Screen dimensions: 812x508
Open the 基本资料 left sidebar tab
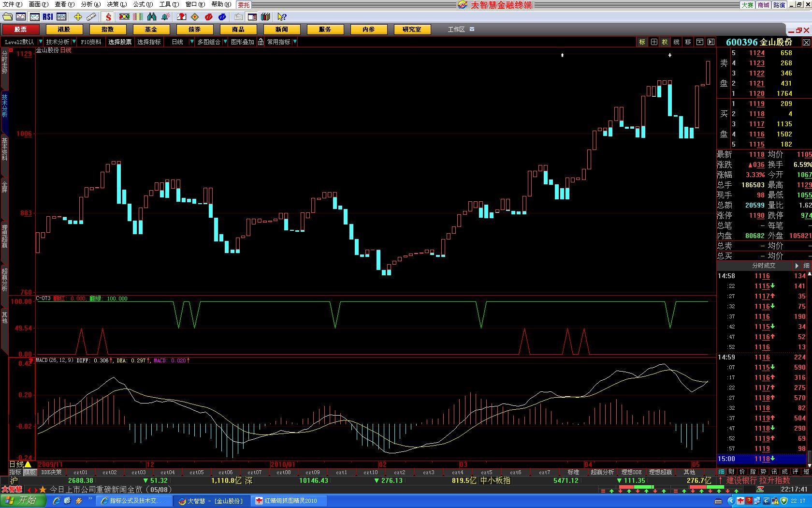pos(4,150)
